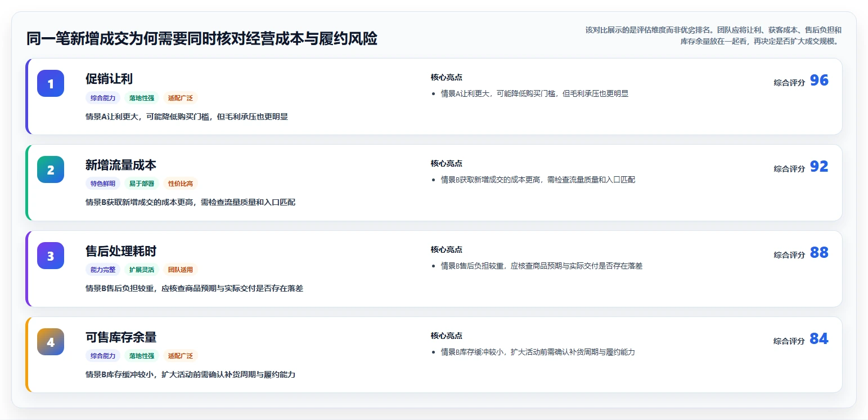Click the bold description 情景B库存缓冲较小 below the tags

coord(190,374)
